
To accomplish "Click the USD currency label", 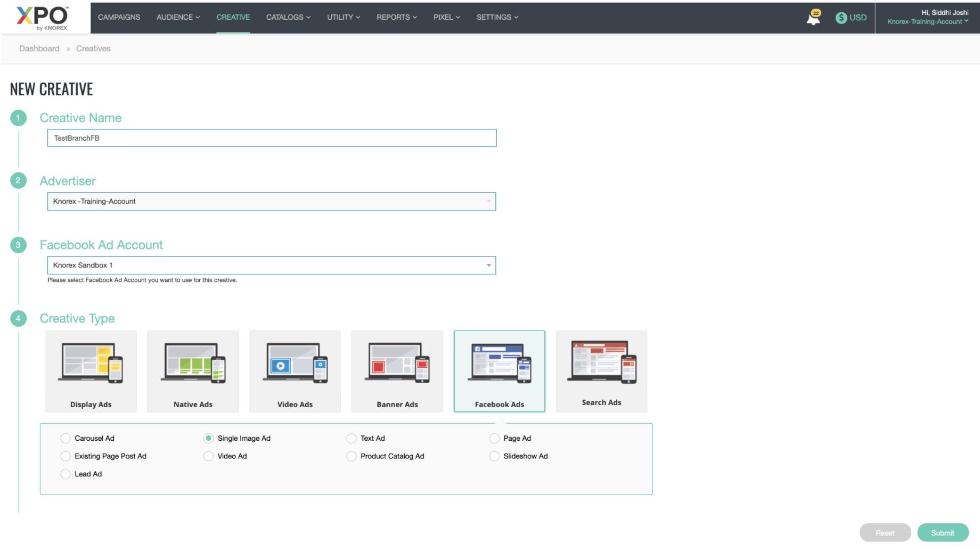I will tap(857, 18).
